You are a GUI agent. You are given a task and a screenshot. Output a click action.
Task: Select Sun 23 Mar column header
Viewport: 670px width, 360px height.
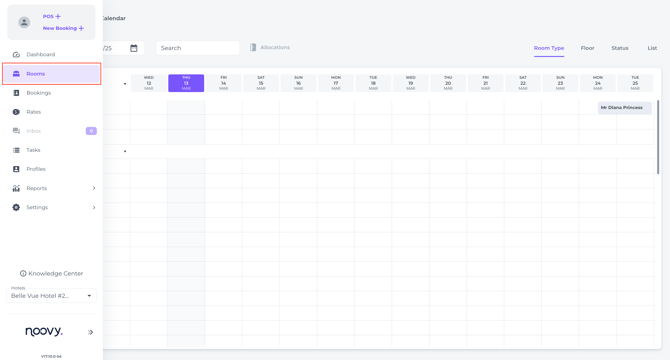click(560, 83)
